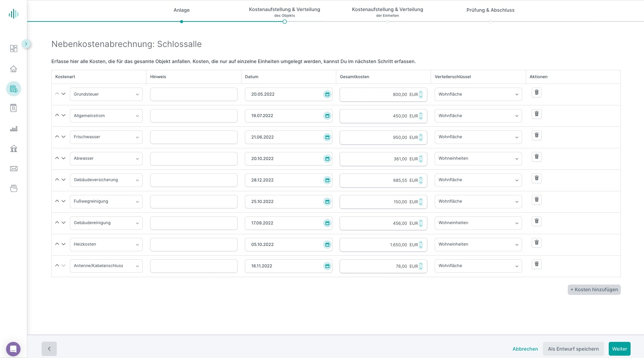Open the purple chat support bubble
Image resolution: width=644 pixels, height=358 pixels.
coord(13,349)
